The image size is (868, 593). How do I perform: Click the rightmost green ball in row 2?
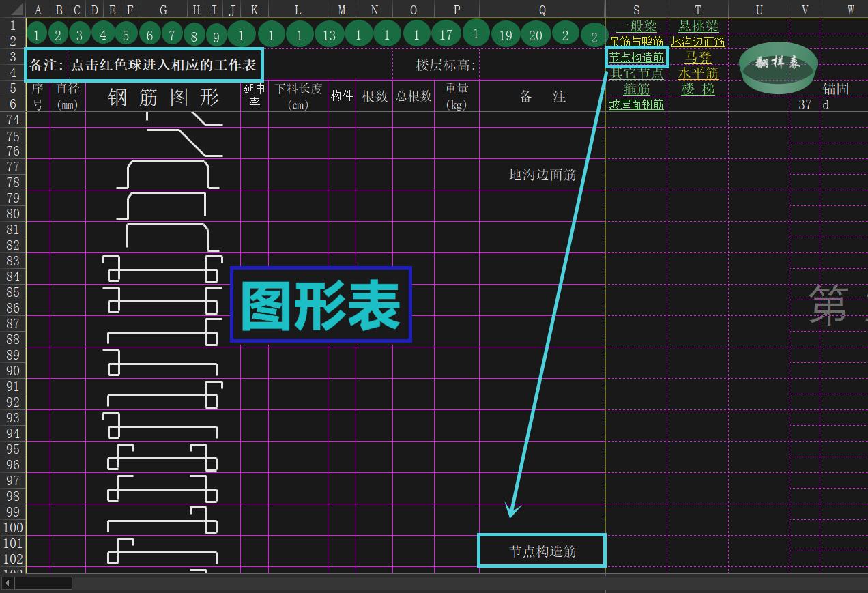coord(594,33)
